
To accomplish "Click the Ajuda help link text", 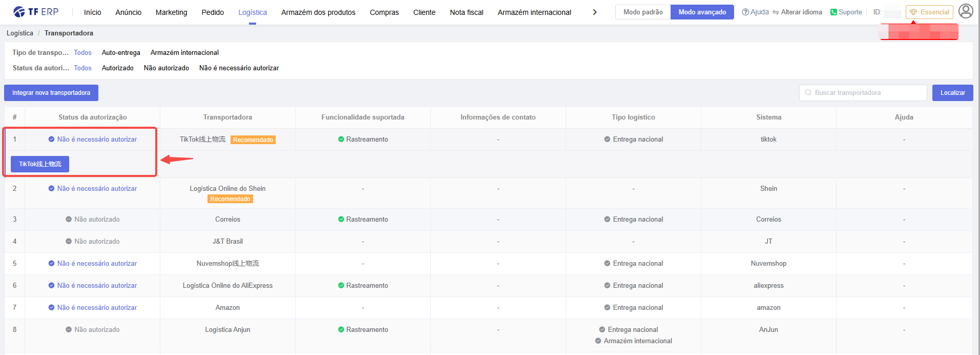I will click(760, 12).
